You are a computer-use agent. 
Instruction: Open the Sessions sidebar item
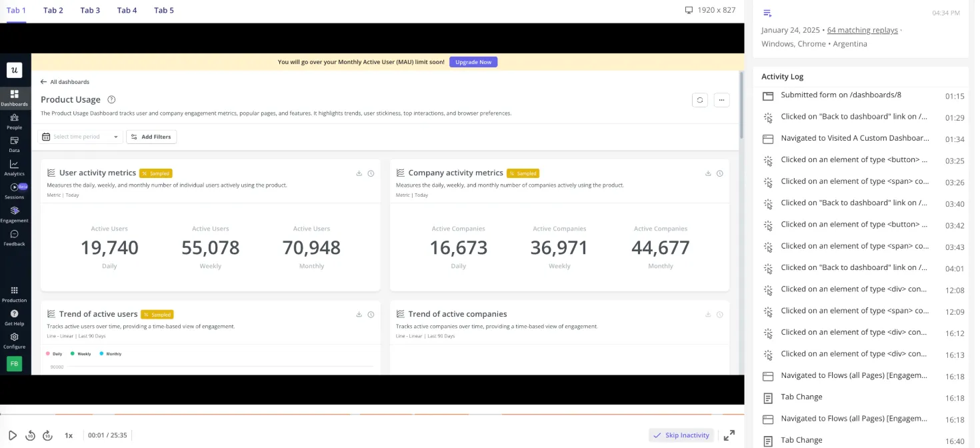(x=14, y=191)
